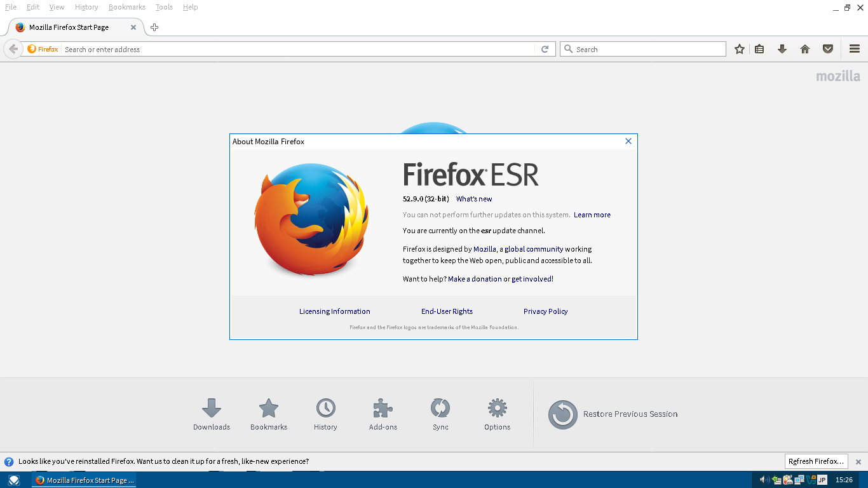The height and width of the screenshot is (488, 868).
Task: Show your bookmarks list icon in toolbar
Action: pos(759,49)
